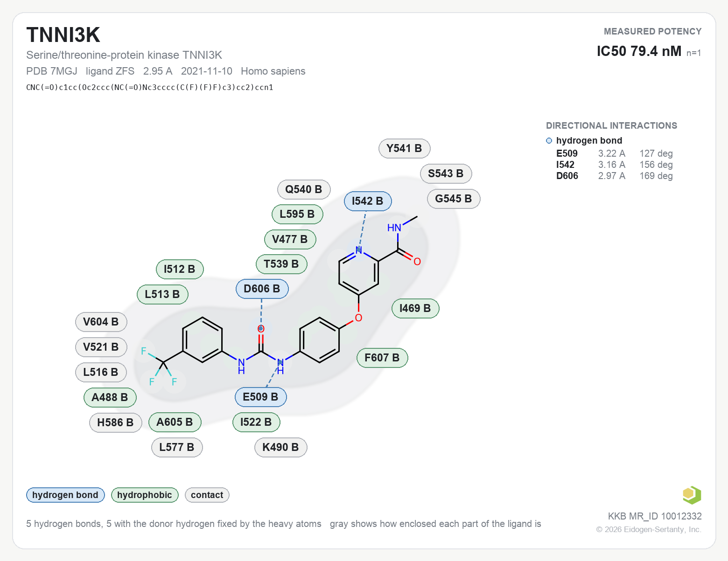Click the urea carbonyl oxygen atom
The height and width of the screenshot is (561, 728).
coord(261,329)
